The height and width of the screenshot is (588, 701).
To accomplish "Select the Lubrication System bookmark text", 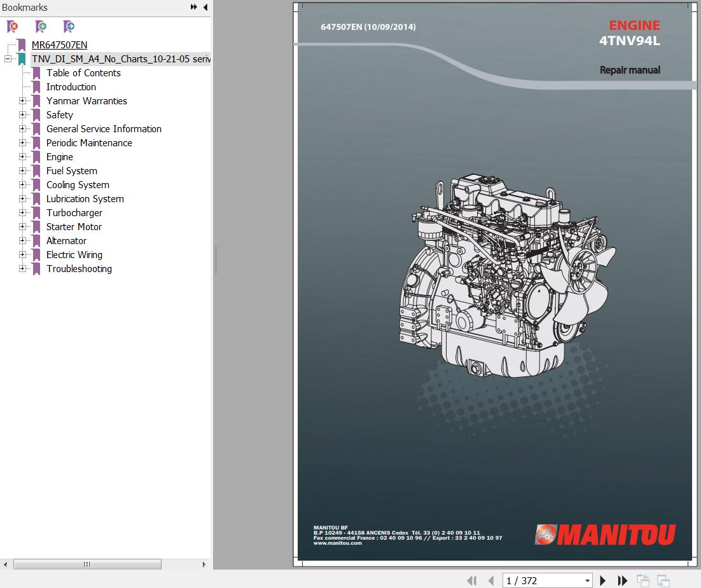I will click(85, 199).
